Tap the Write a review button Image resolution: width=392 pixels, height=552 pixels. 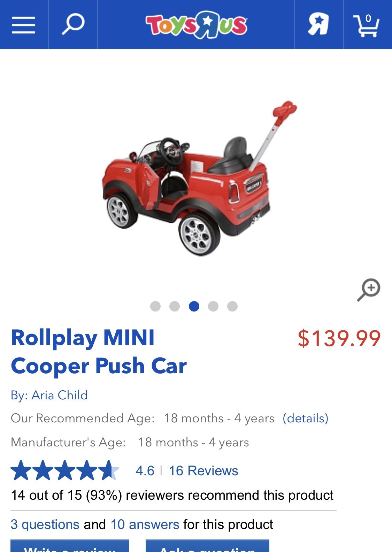(x=70, y=546)
